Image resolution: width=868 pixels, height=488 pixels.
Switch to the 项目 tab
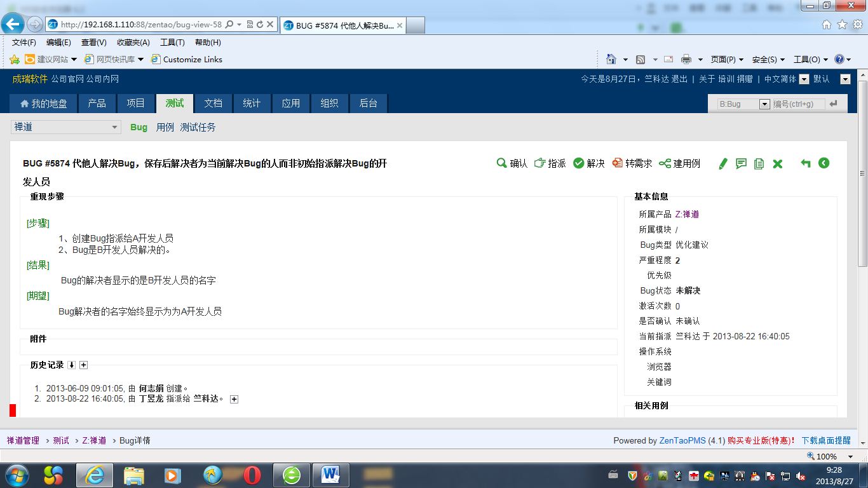pyautogui.click(x=136, y=104)
